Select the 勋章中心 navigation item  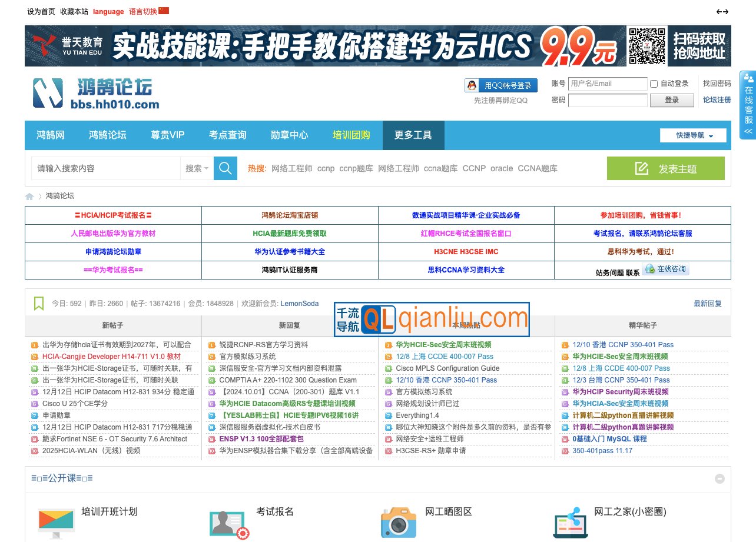[289, 135]
